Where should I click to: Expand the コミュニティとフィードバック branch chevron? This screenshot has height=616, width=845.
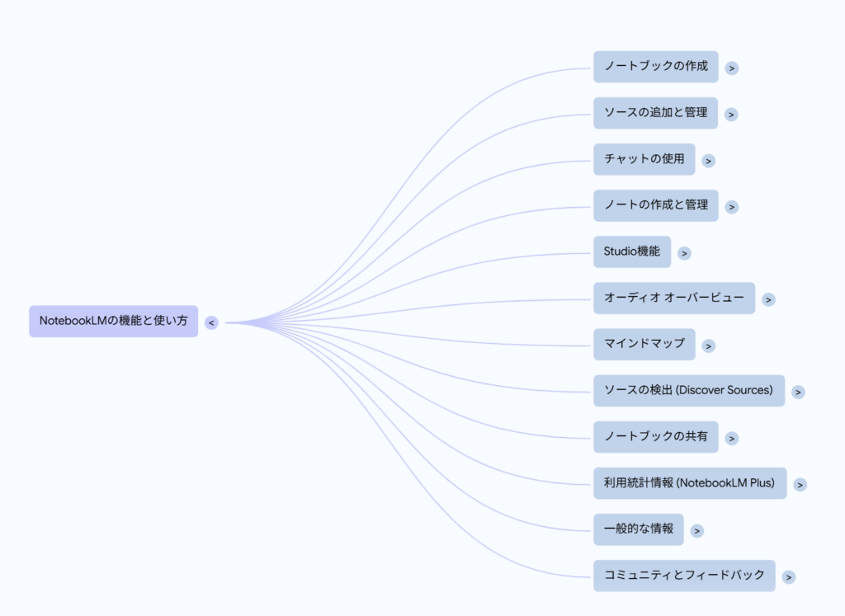(x=788, y=578)
